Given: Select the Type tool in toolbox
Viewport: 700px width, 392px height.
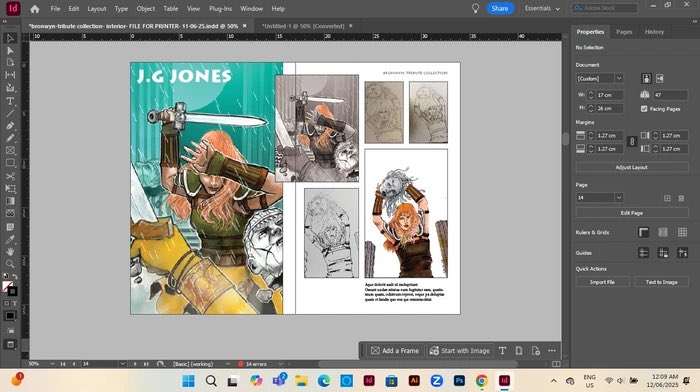Looking at the screenshot, I should click(10, 101).
